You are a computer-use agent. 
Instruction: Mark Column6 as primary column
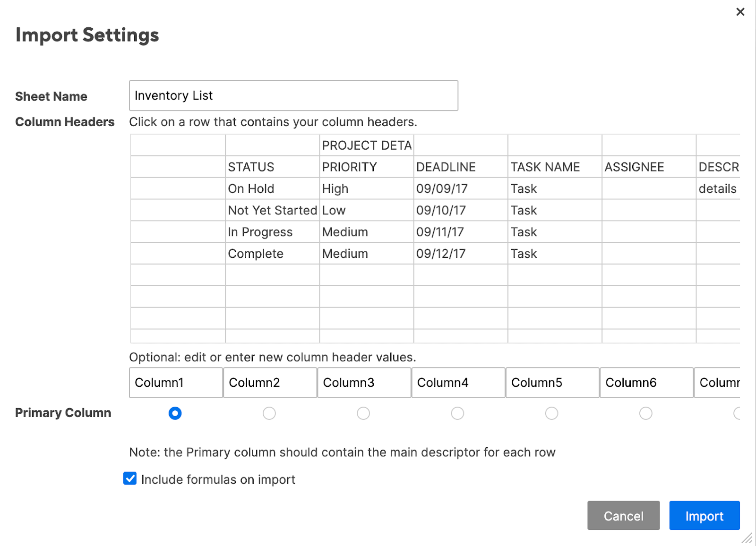tap(645, 413)
